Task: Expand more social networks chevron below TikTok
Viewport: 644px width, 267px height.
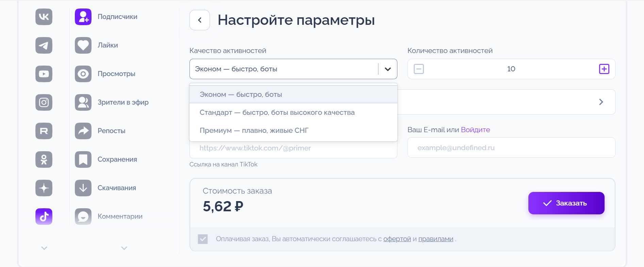Action: (44, 248)
